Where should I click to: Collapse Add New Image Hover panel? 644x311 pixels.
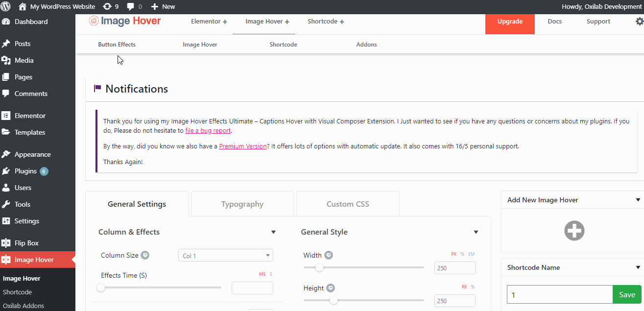coord(638,200)
